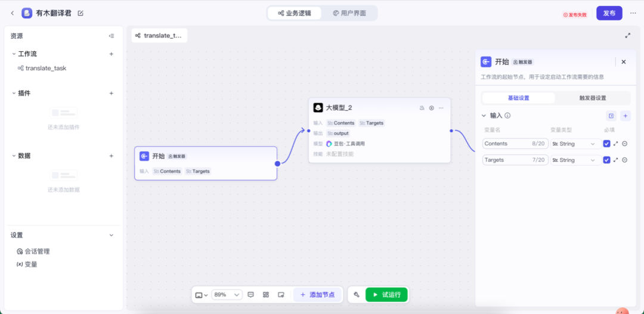Remove the Targets variable
Screen dimensions: 644x314
(x=624, y=160)
